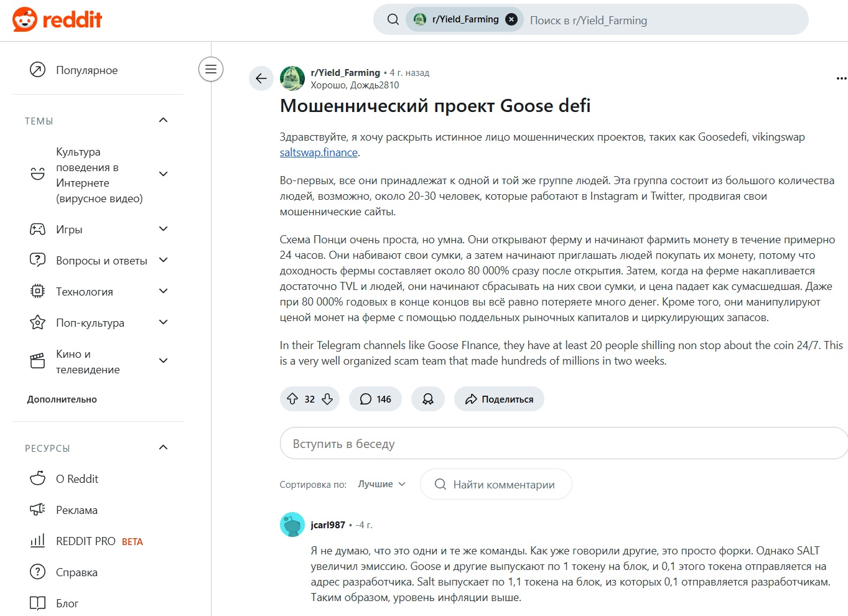
Task: Upvote the Goose defi post
Action: point(292,399)
